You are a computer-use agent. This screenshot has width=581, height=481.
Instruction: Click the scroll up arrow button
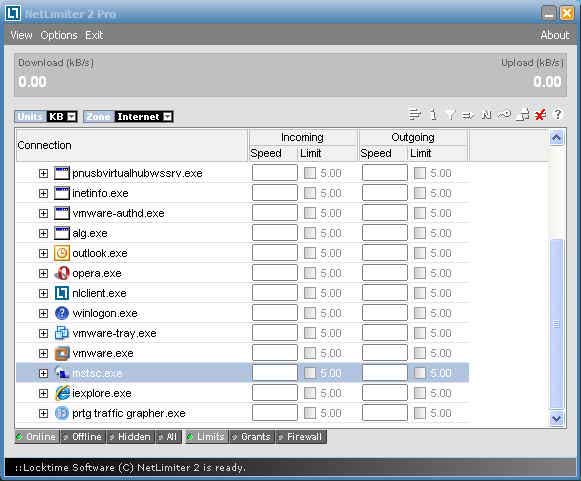557,138
